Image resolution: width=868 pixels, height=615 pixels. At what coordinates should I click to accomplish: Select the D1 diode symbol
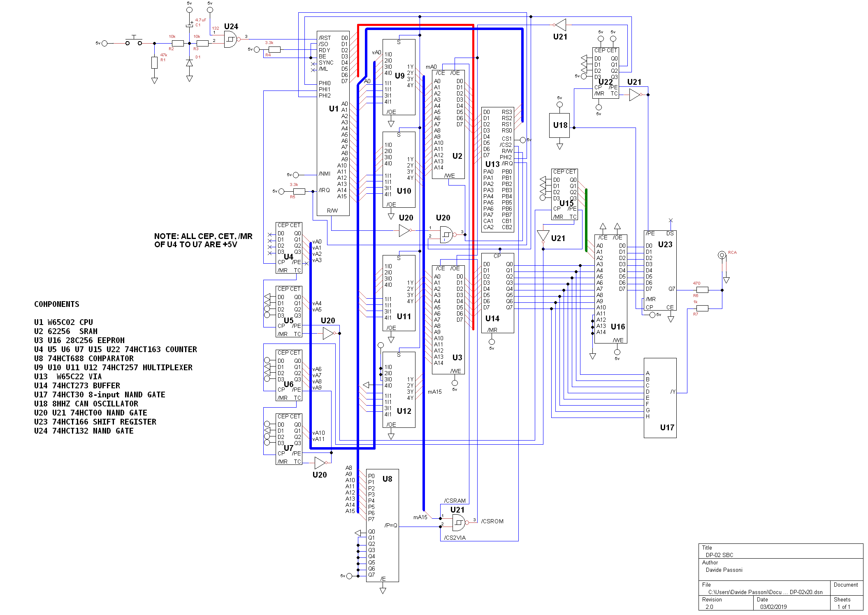tap(189, 63)
